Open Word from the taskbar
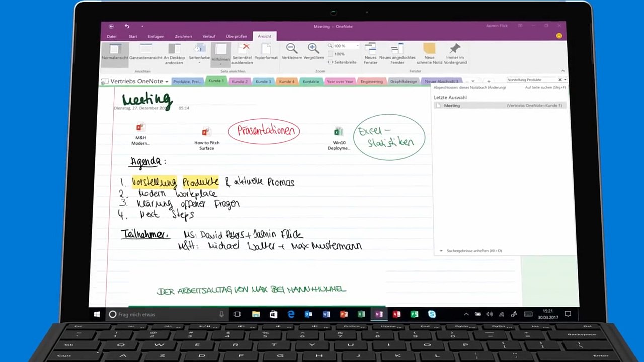644x362 pixels. (x=326, y=314)
